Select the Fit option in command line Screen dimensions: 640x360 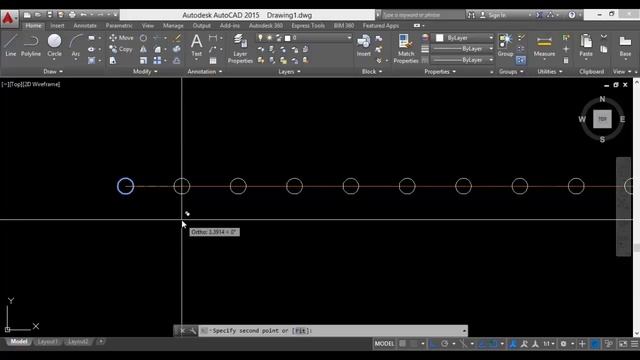[x=300, y=331]
